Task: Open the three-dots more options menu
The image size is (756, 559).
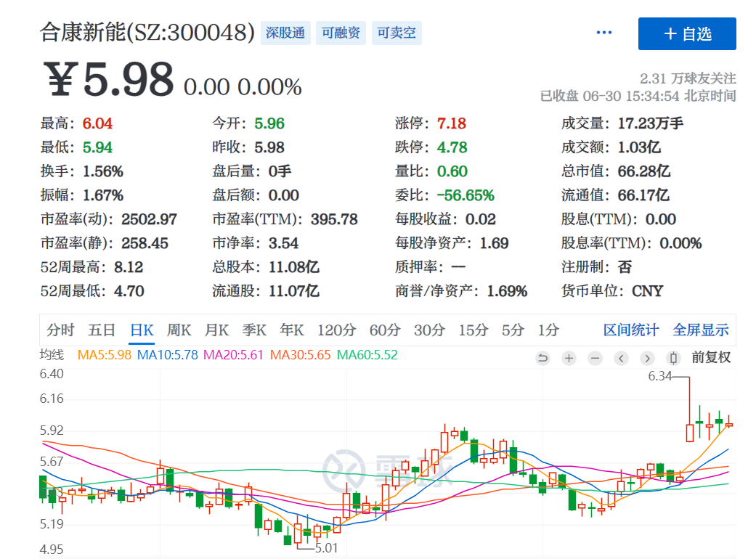Action: pos(604,33)
